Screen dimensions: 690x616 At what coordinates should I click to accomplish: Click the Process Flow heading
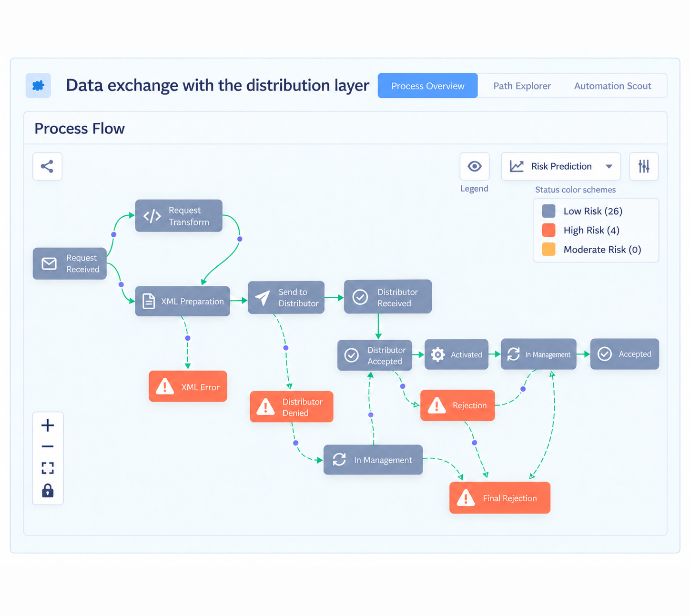[x=80, y=129]
